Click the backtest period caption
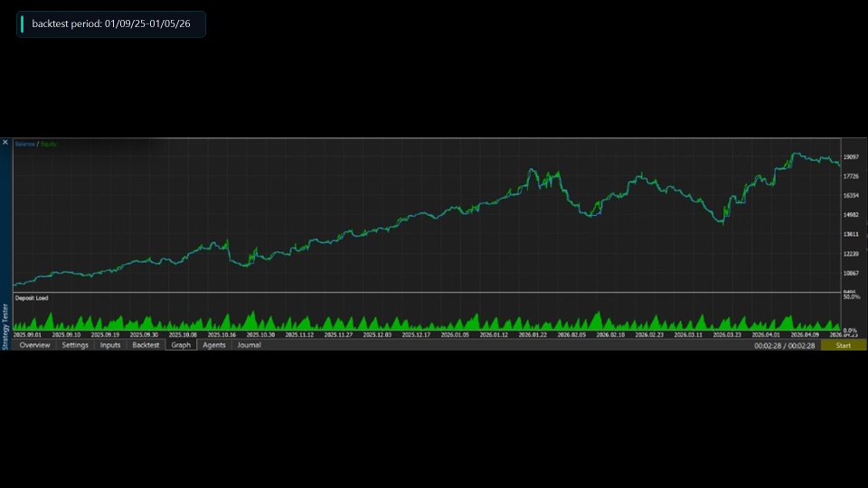Screen dimensions: 868x488 click(111, 23)
